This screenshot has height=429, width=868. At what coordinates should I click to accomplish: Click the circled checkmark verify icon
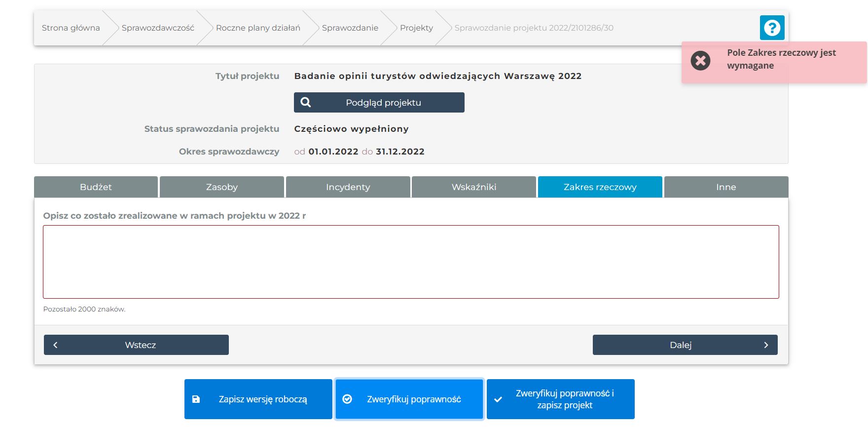[347, 399]
